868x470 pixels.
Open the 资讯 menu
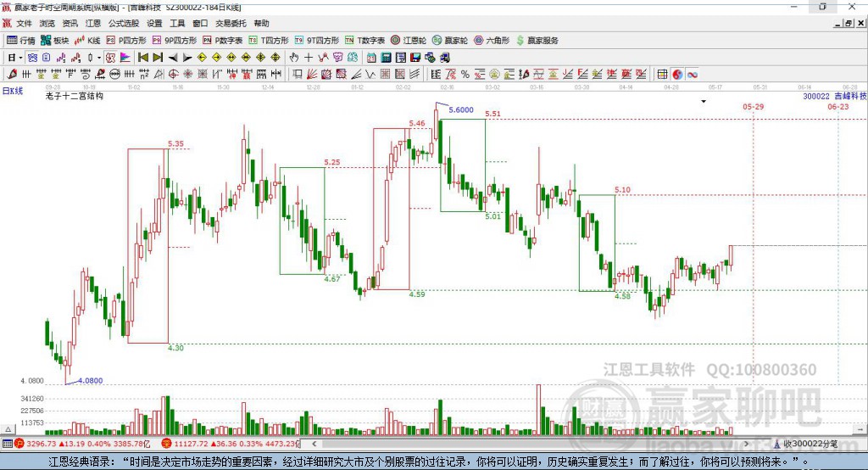70,23
